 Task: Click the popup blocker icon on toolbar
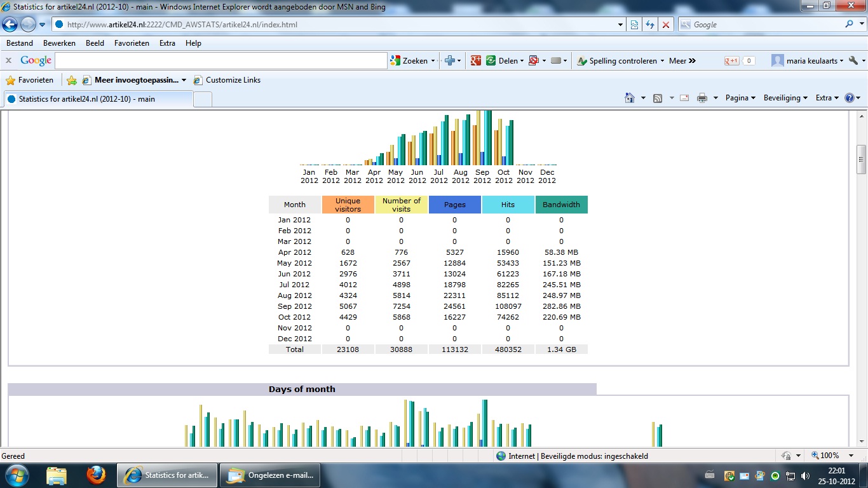click(x=534, y=61)
